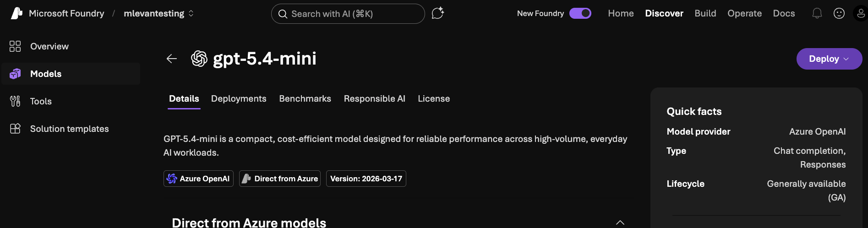The height and width of the screenshot is (228, 868).
Task: Go back using the left arrow
Action: point(172,59)
